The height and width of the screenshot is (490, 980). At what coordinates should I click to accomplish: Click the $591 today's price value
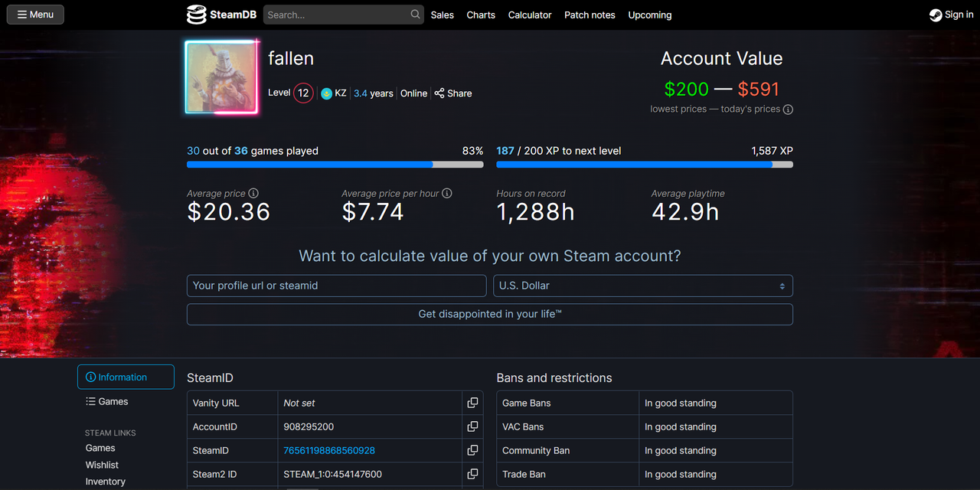click(759, 89)
